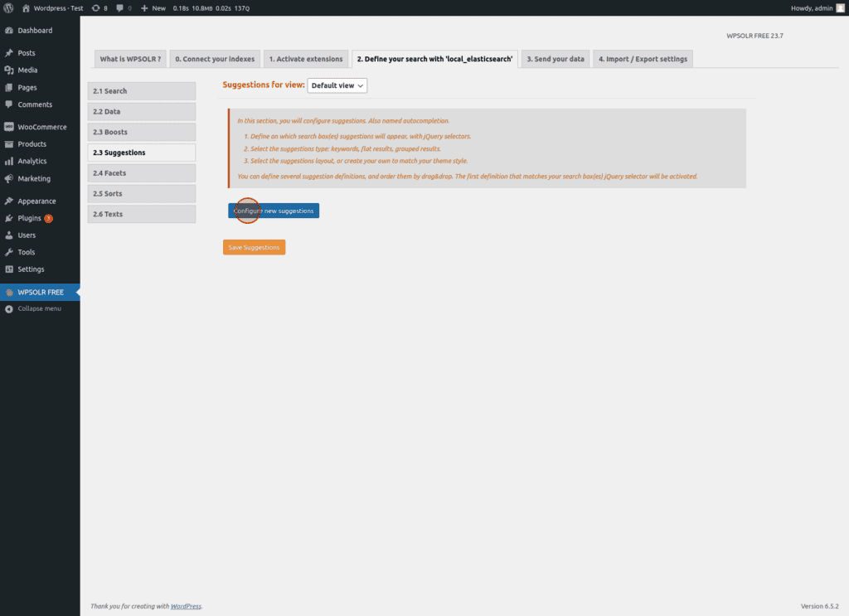Open the 0. Connect your indexes tab
The image size is (849, 616).
[215, 59]
